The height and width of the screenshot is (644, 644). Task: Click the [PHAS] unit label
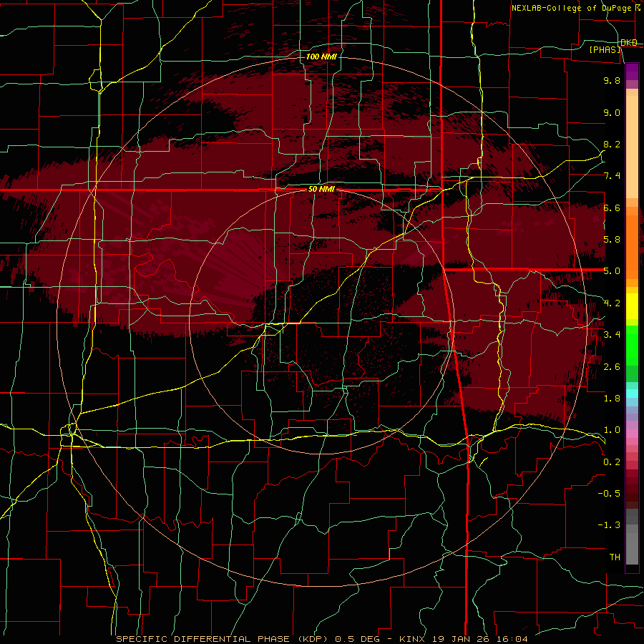pos(605,49)
